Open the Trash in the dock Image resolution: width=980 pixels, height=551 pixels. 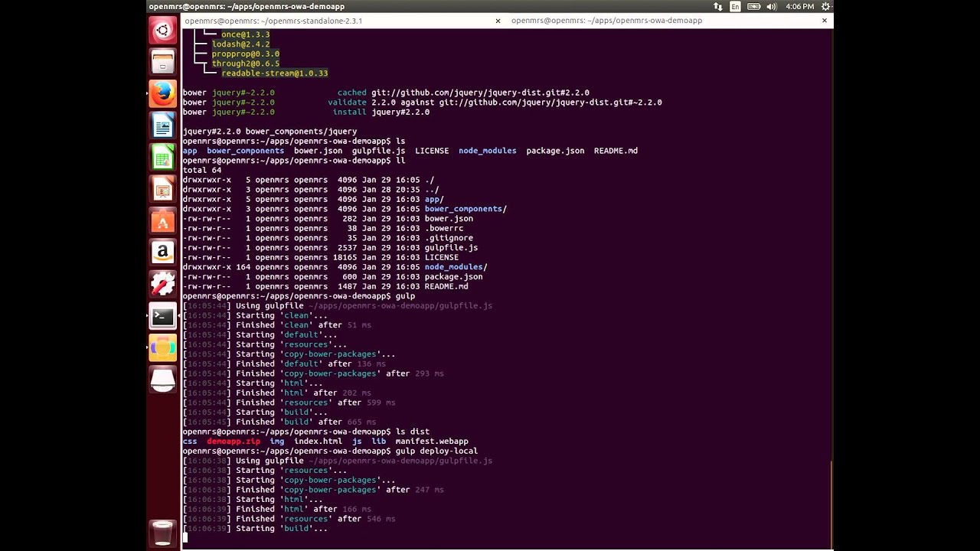(162, 533)
